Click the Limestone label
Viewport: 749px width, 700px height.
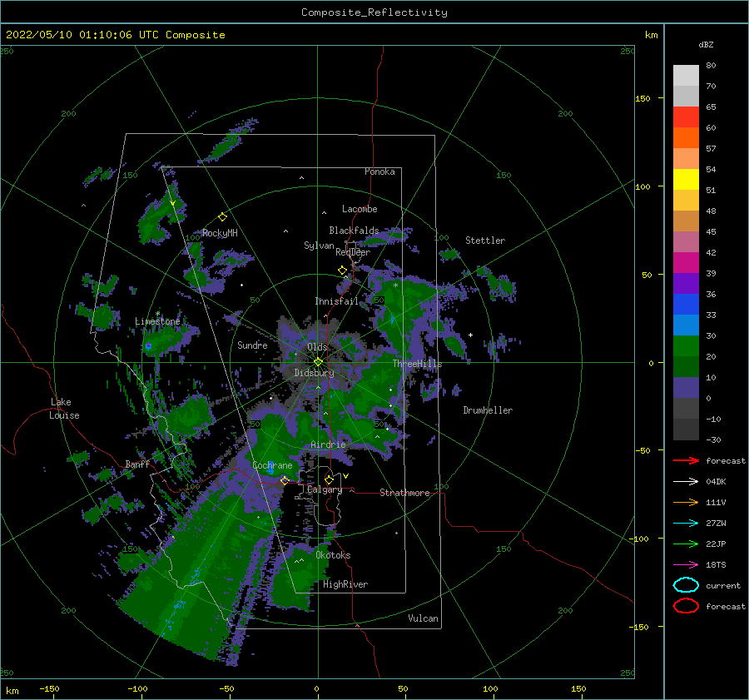(x=157, y=321)
